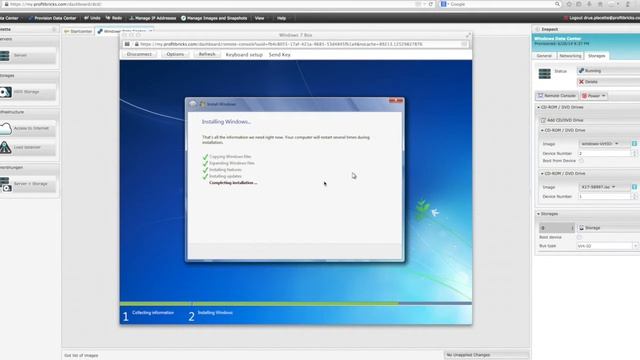Click the Server + Storage palette icon
640x360 pixels.
[x=5, y=184]
